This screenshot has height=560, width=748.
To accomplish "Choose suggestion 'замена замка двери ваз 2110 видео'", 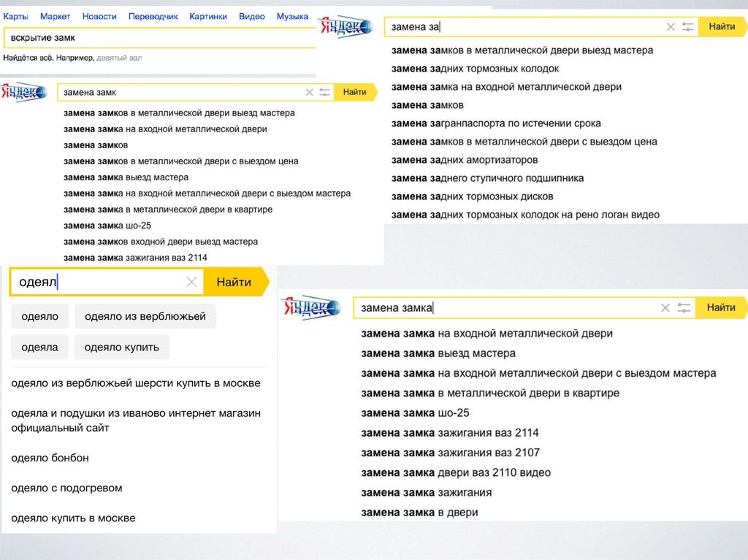I will [x=456, y=472].
